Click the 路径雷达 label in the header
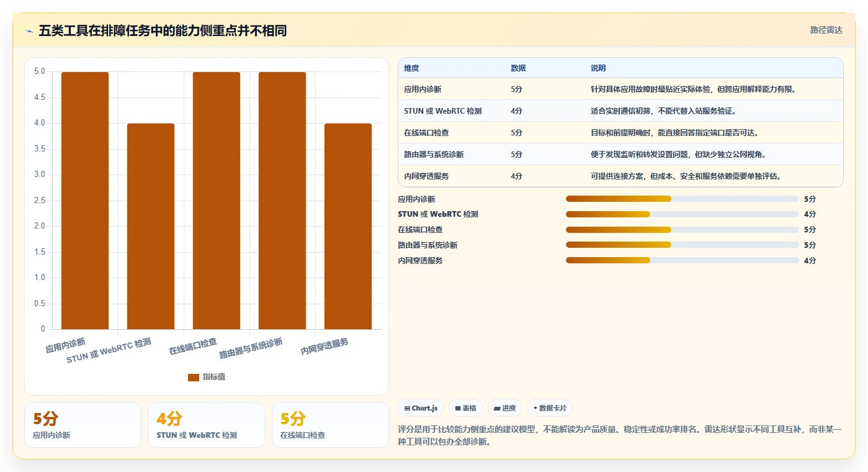The width and height of the screenshot is (868, 472). click(826, 30)
